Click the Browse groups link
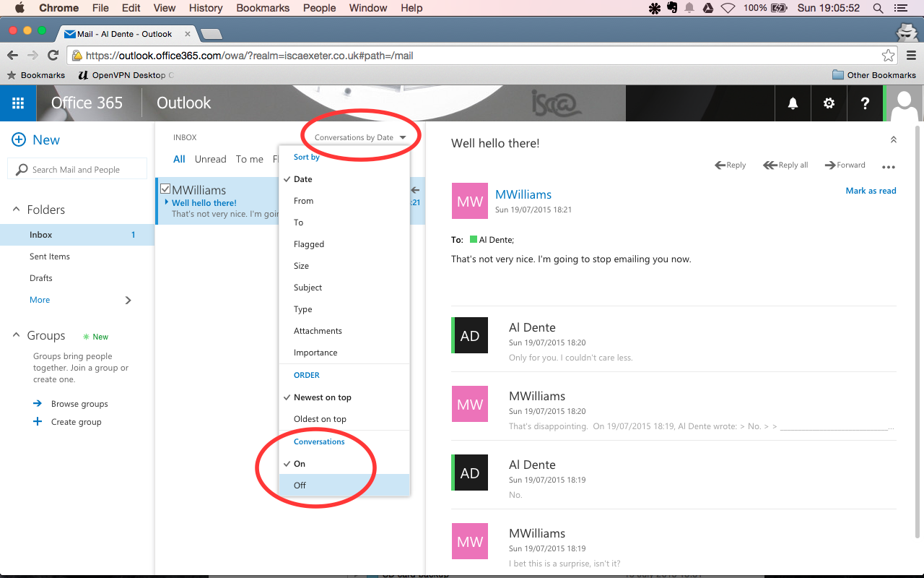Screen dimensions: 924x578 [79, 404]
